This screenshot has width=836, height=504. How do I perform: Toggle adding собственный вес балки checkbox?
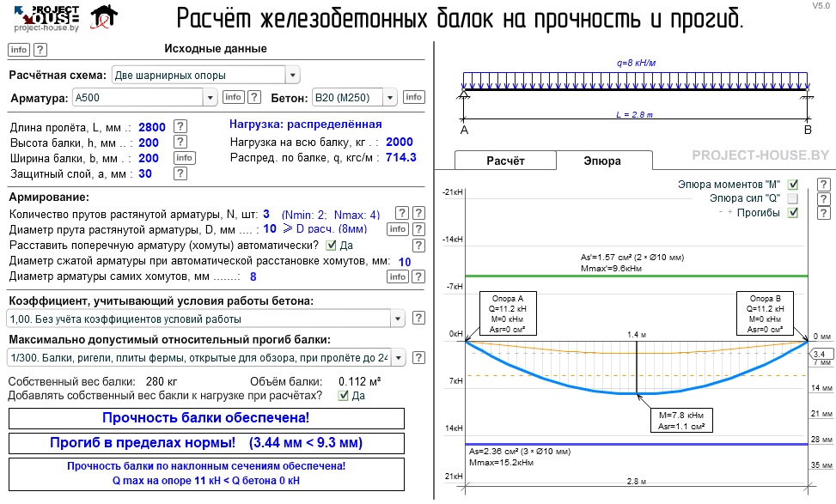(x=344, y=395)
